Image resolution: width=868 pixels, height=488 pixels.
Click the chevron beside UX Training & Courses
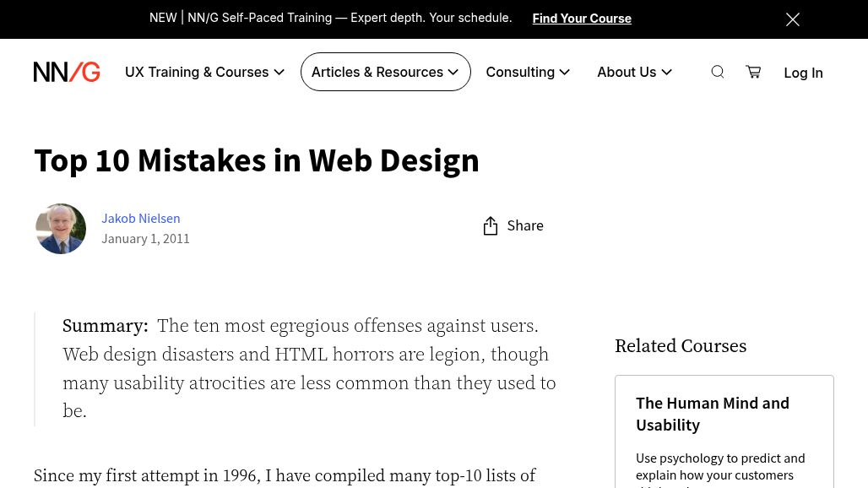[279, 72]
